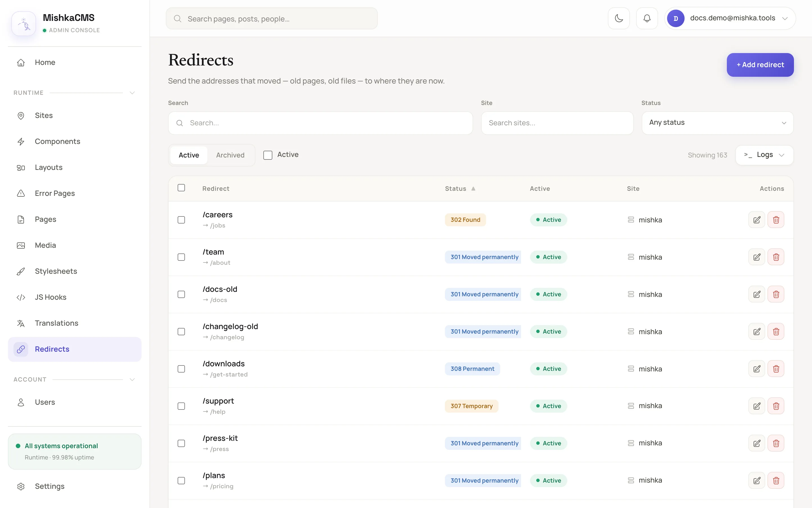Click the Search sites input
The image size is (812, 508).
tap(557, 123)
